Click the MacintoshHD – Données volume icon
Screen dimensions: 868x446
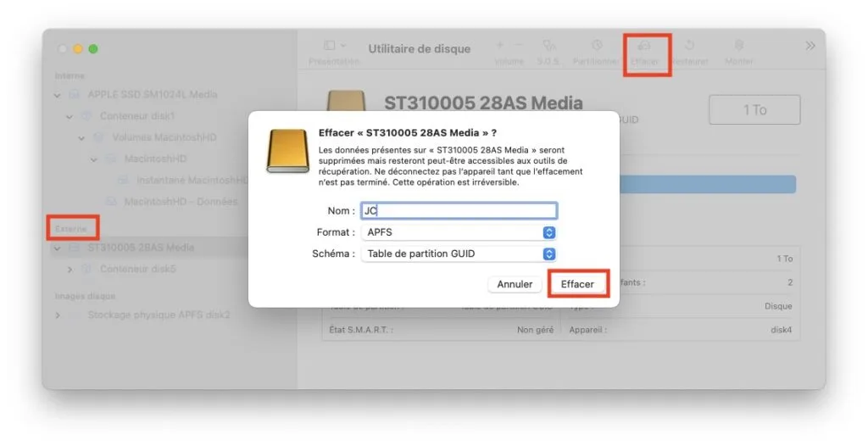point(111,202)
